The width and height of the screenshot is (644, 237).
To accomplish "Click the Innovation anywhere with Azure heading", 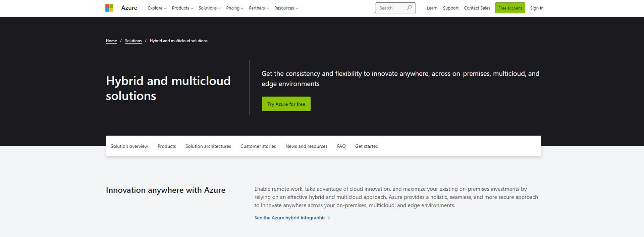I will coord(166,190).
